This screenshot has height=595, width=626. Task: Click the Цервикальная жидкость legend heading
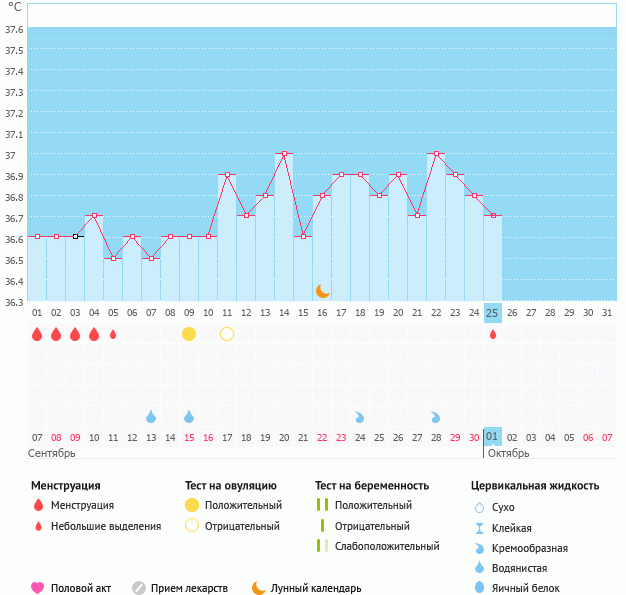(x=535, y=486)
